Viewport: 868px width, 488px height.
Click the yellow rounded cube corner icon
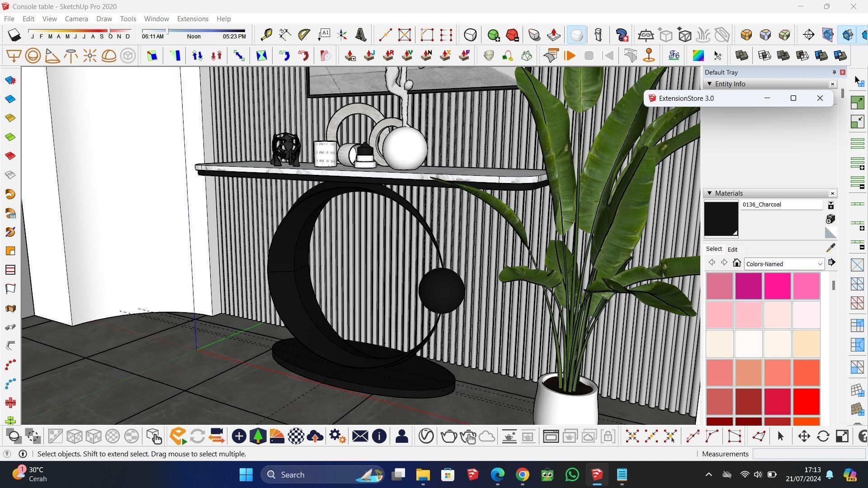click(x=746, y=35)
